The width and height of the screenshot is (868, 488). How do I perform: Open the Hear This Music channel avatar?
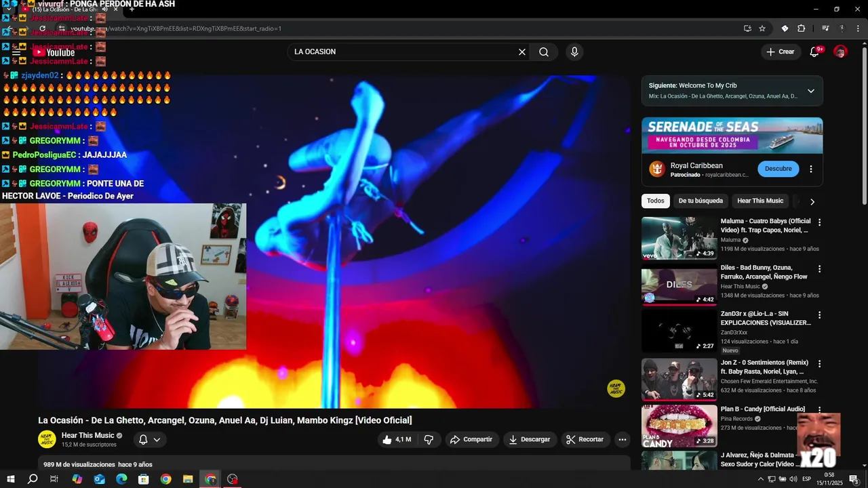pyautogui.click(x=47, y=439)
